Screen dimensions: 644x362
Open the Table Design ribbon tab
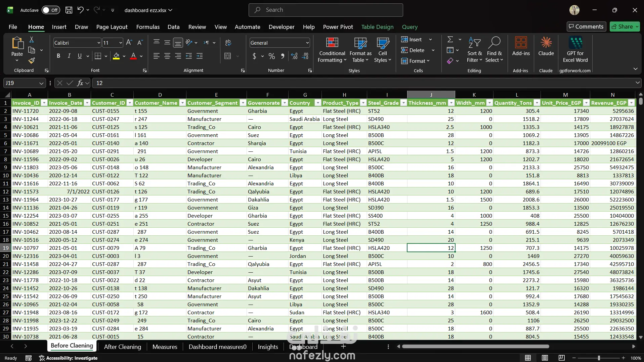coord(377,27)
